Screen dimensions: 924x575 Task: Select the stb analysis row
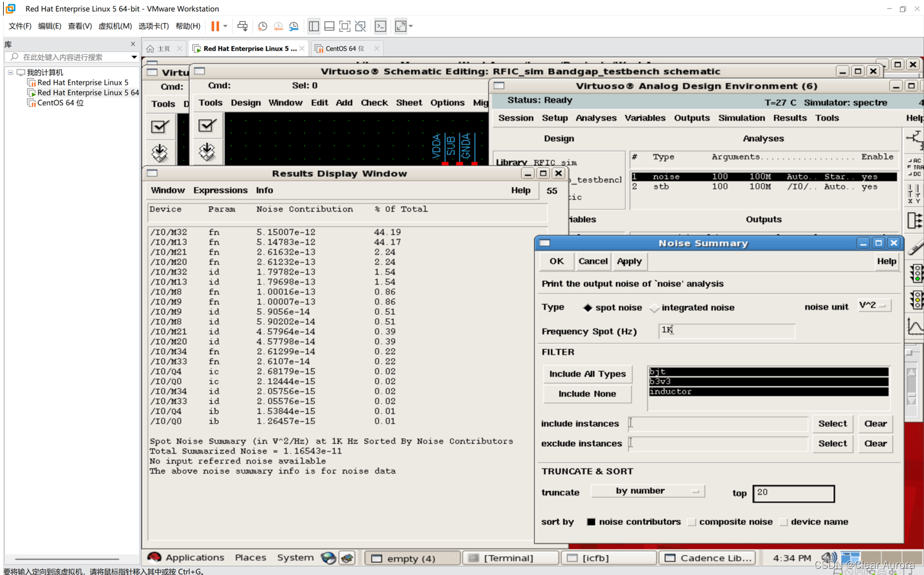pos(764,186)
